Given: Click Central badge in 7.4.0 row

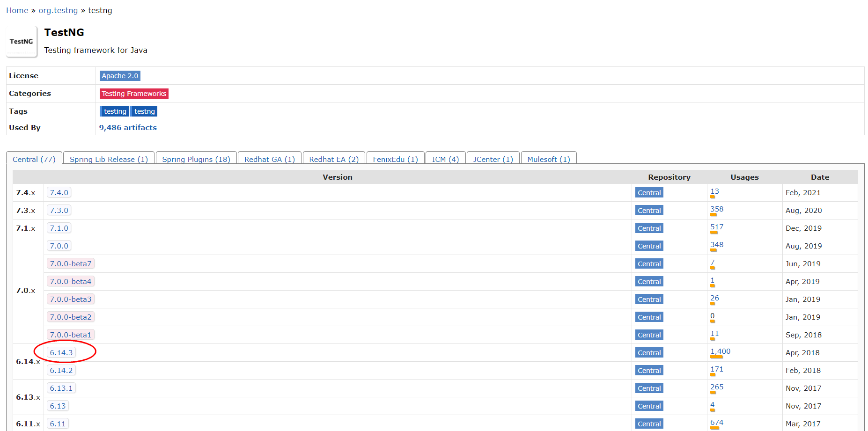Looking at the screenshot, I should (649, 193).
